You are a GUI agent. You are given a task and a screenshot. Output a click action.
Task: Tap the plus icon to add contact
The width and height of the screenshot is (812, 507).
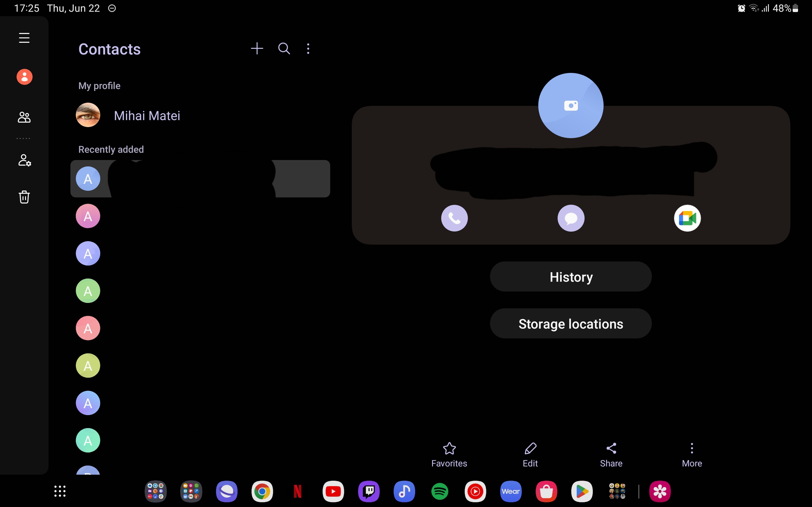click(257, 48)
